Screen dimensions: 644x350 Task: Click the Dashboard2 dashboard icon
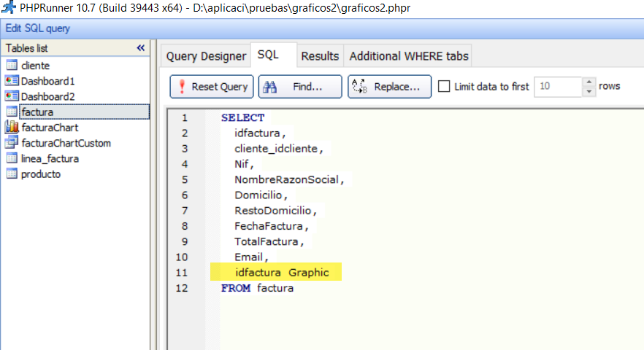[12, 96]
